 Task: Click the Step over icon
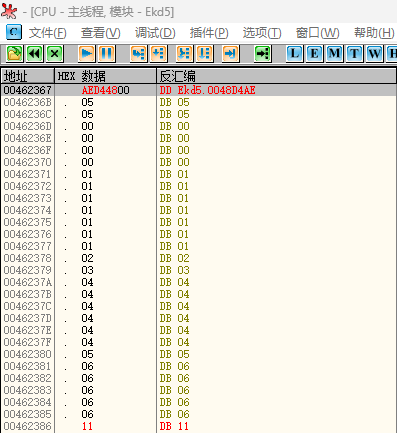pyautogui.click(x=159, y=53)
